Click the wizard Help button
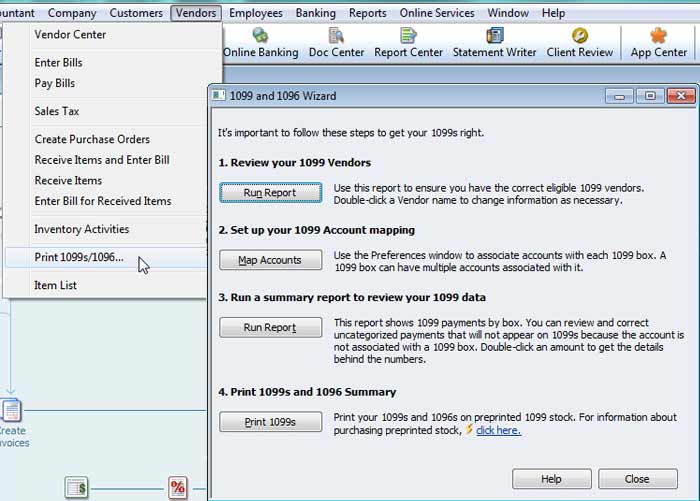The height and width of the screenshot is (501, 700). [552, 479]
